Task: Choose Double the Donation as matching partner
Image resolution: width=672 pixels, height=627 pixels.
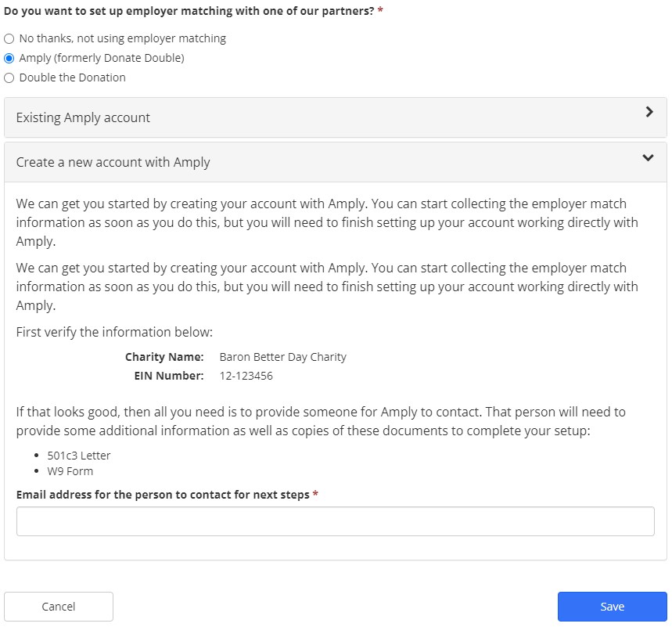Action: click(9, 77)
